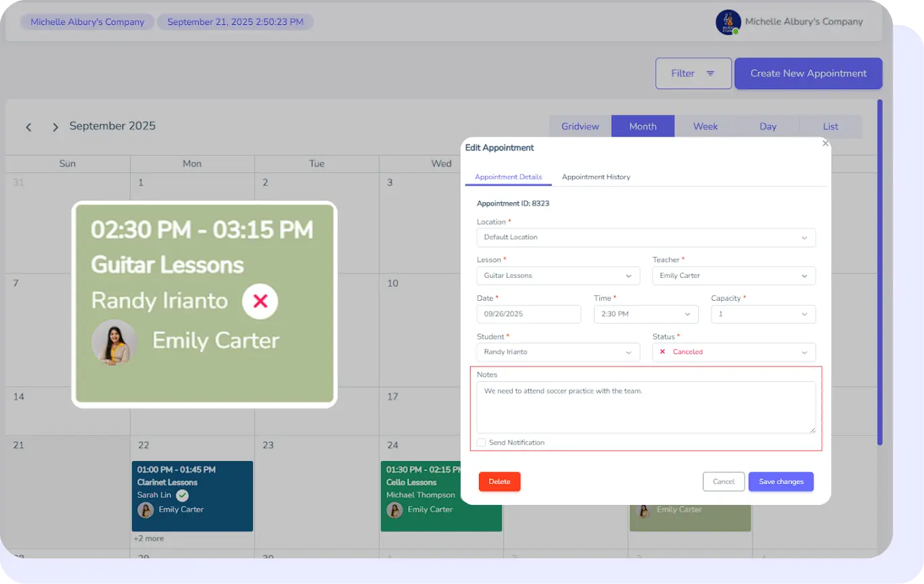
Task: Select the Week calendar view
Action: point(705,126)
